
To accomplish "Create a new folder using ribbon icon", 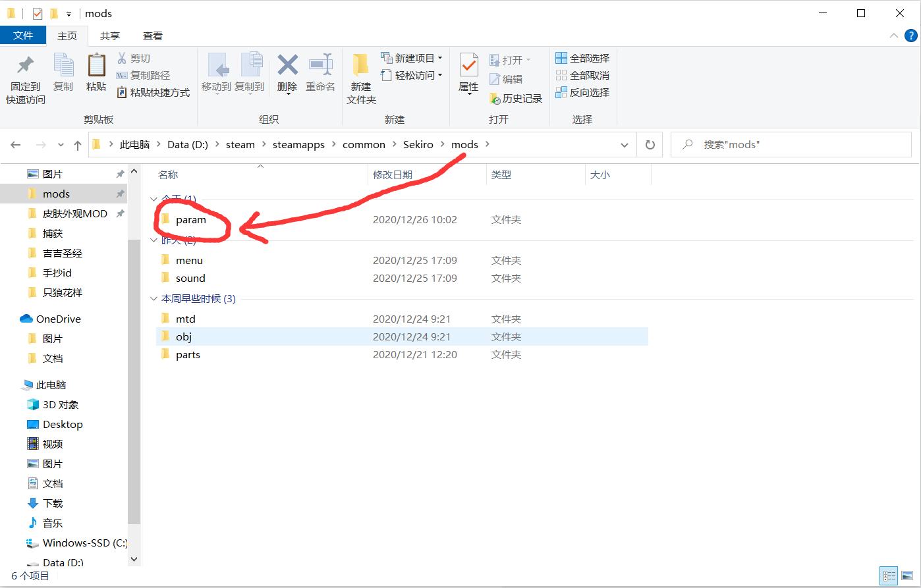I will pos(361,67).
